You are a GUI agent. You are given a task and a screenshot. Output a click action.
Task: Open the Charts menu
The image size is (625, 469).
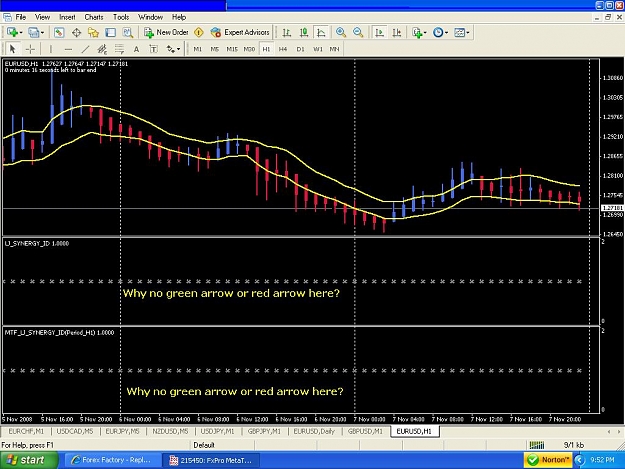coord(94,17)
